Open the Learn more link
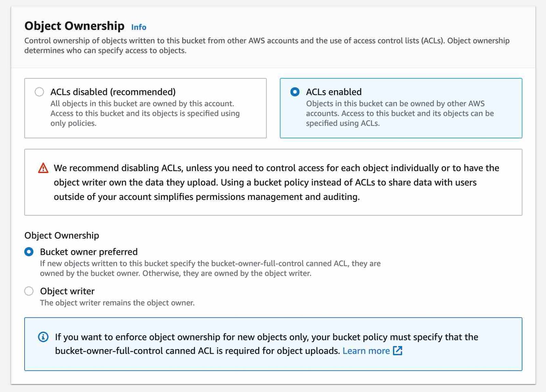This screenshot has height=392, width=546. tap(366, 351)
